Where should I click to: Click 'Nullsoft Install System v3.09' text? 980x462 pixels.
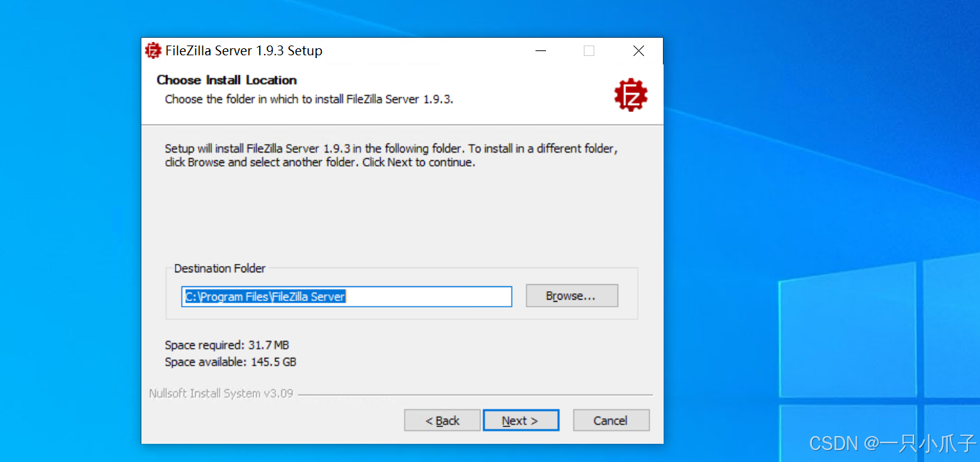pyautogui.click(x=221, y=393)
